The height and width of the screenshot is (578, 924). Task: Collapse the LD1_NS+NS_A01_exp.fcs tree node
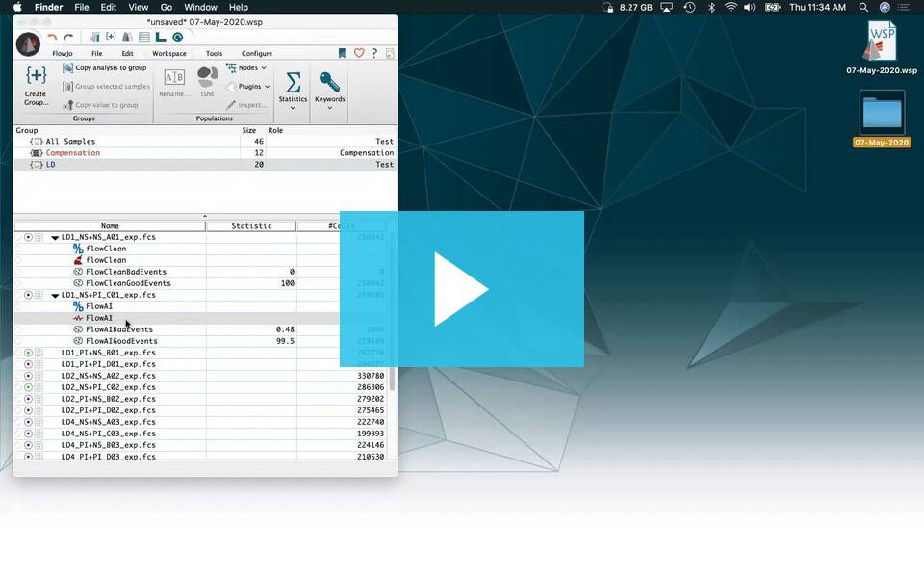pyautogui.click(x=55, y=238)
